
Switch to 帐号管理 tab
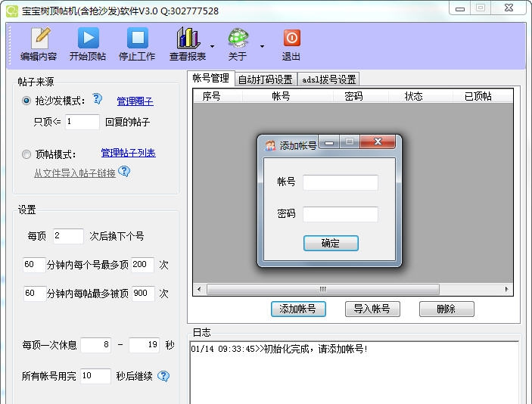point(210,79)
